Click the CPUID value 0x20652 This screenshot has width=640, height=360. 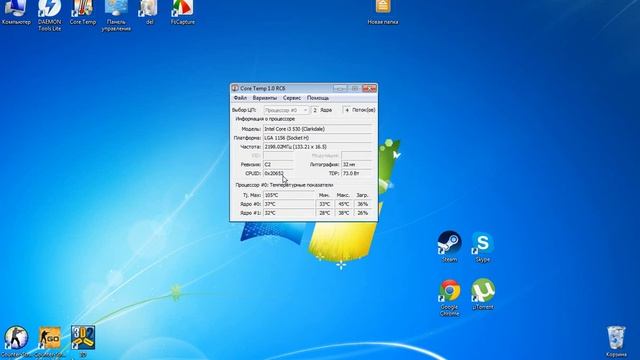click(x=278, y=173)
